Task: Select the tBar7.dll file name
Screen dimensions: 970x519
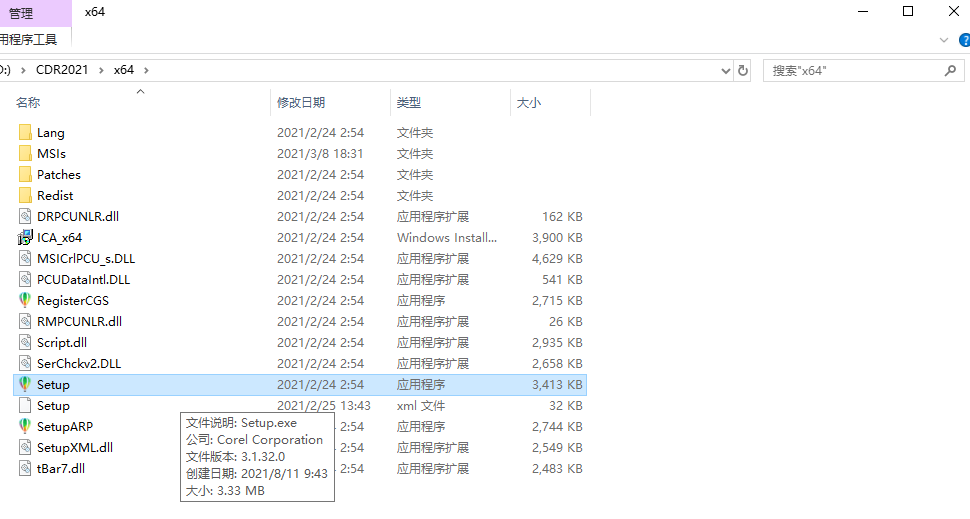Action: coord(61,469)
